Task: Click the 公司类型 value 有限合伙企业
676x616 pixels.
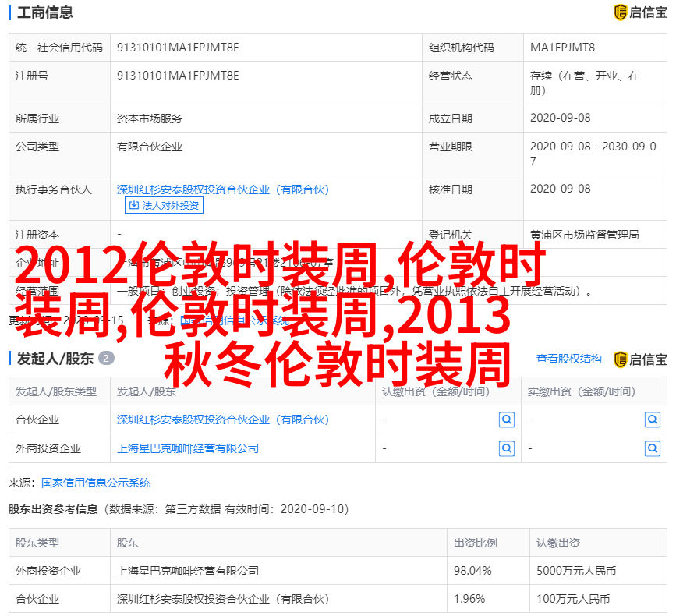Action: 150,147
